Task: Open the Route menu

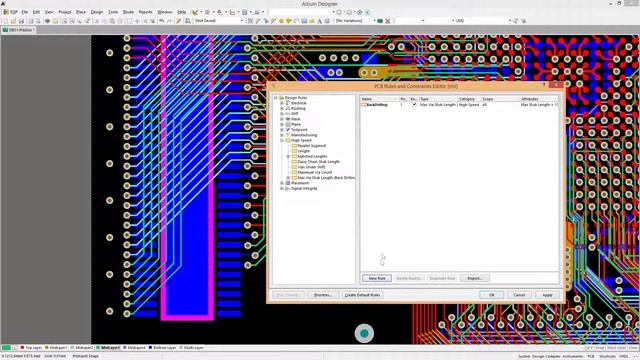Action: pyautogui.click(x=128, y=12)
